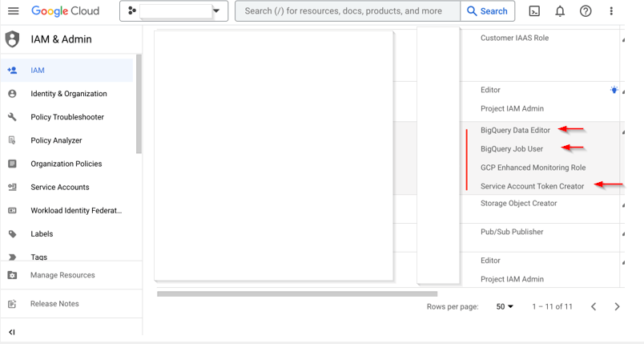Click the Pub/Sub Publisher role
644x344 pixels.
tap(512, 232)
